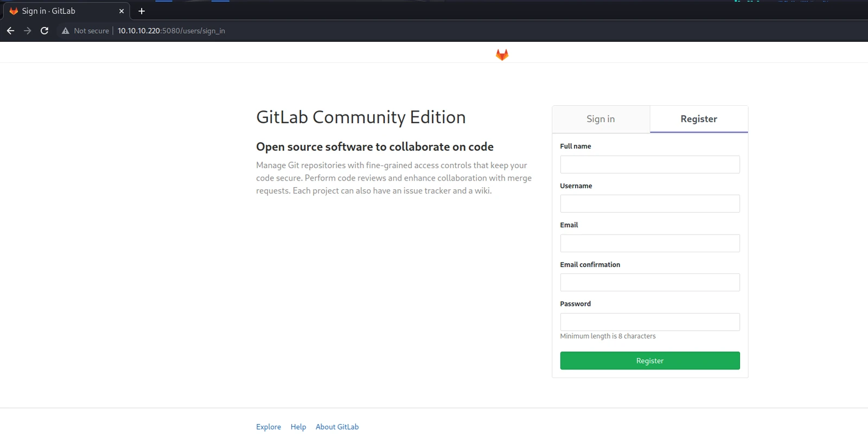The width and height of the screenshot is (868, 441).
Task: Go back using the browser back arrow
Action: click(x=10, y=31)
